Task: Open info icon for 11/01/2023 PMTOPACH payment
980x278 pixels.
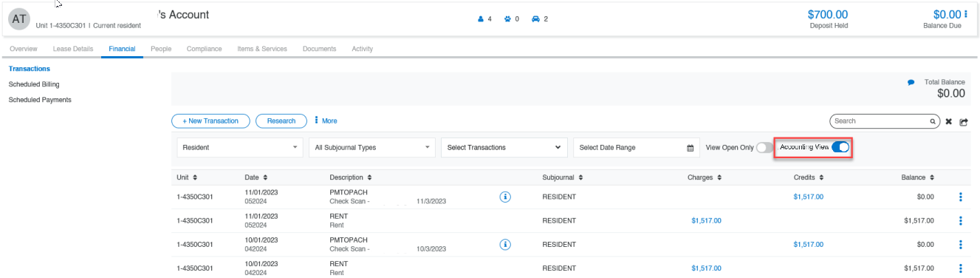Action: point(505,197)
